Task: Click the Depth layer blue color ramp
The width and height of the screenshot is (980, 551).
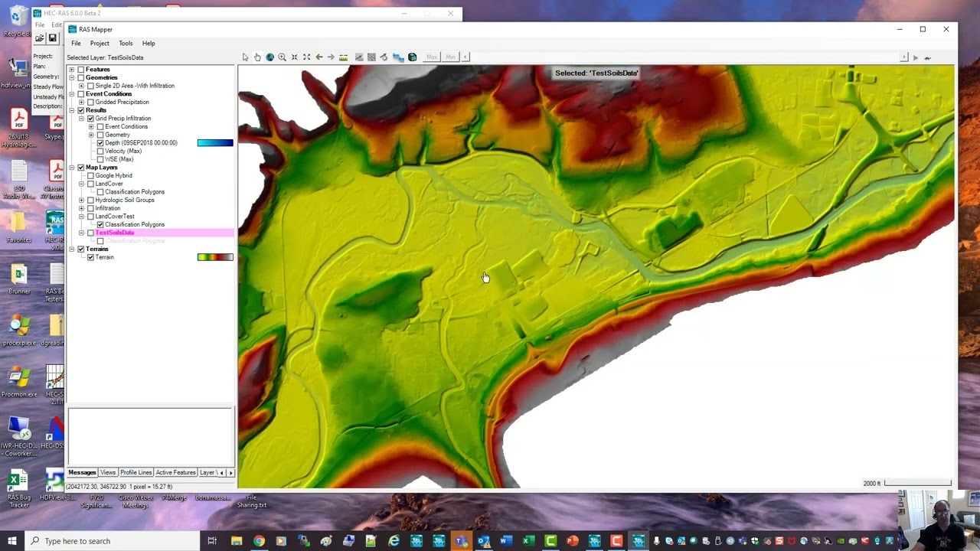Action: [215, 143]
